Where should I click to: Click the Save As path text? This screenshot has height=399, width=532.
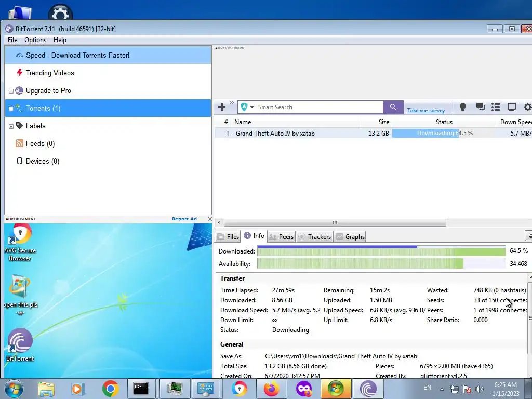[x=341, y=356]
